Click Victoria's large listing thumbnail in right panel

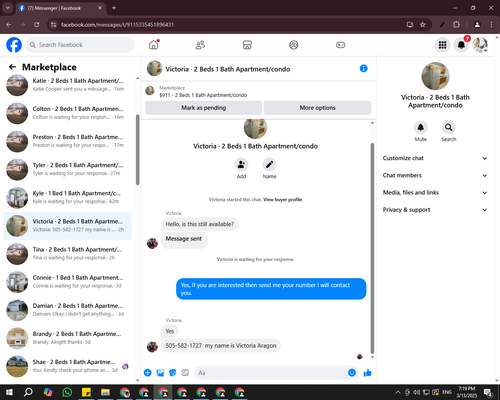click(x=435, y=76)
